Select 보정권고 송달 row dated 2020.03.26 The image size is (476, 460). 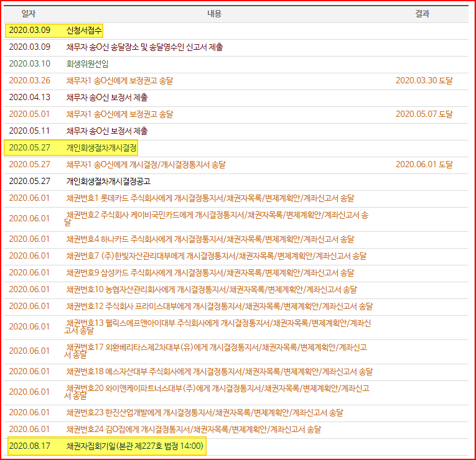236,81
